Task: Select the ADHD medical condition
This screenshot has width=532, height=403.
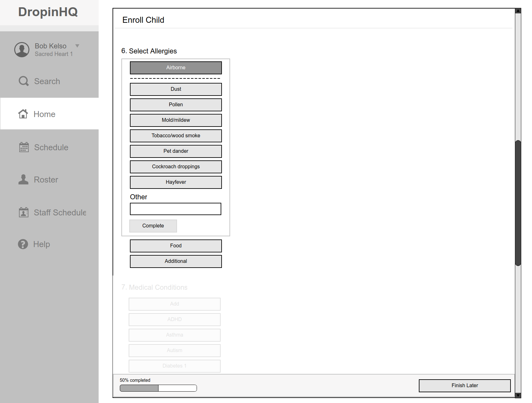Action: pos(174,319)
